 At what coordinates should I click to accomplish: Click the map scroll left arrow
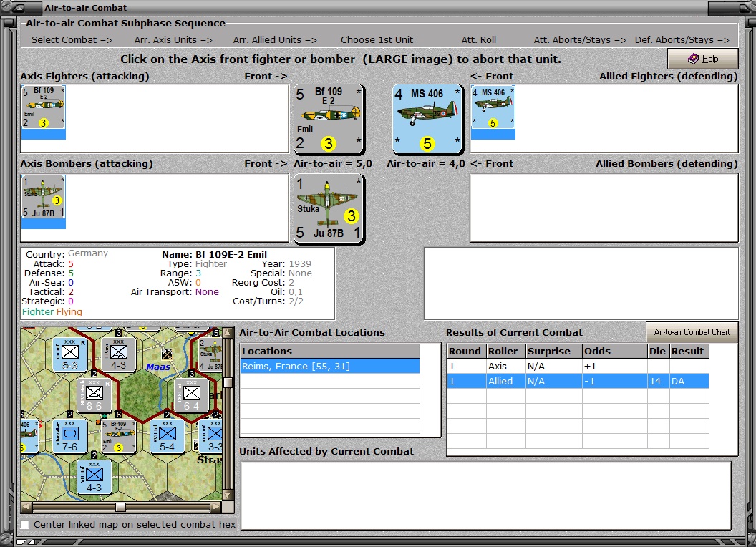tap(26, 506)
